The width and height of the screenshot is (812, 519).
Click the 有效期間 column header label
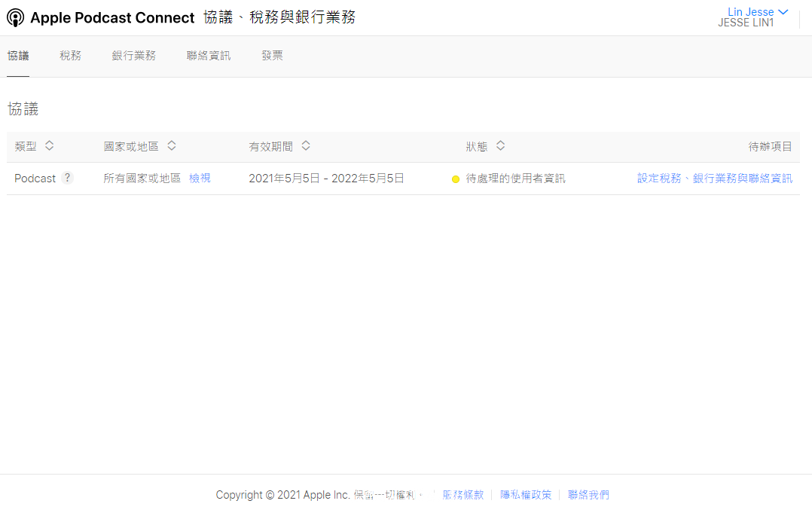coord(271,147)
